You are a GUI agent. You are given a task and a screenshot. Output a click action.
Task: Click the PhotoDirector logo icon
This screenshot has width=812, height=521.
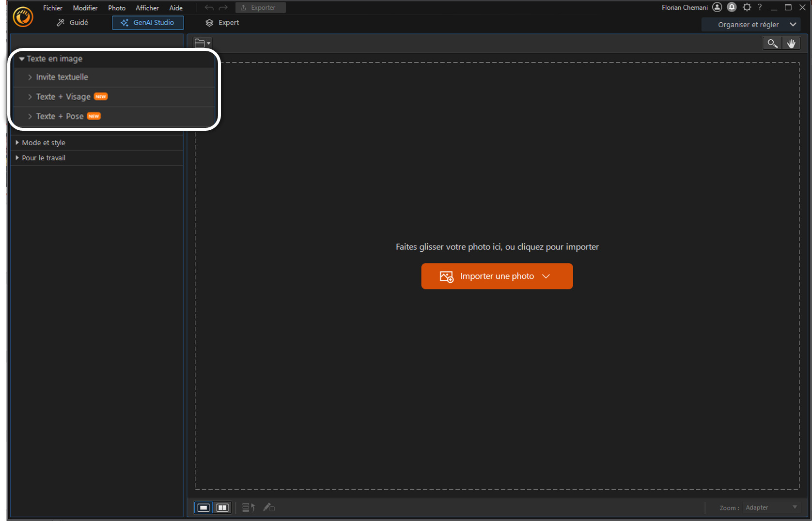[23, 16]
